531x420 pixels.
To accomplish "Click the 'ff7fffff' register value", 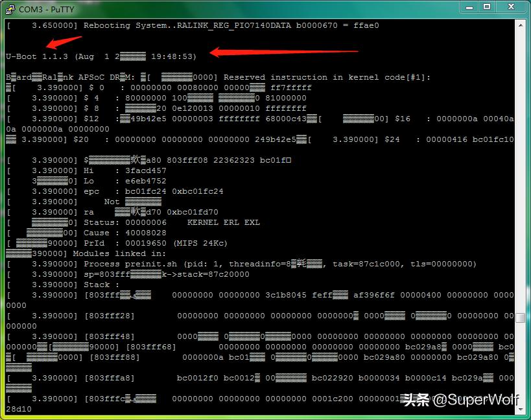I will click(x=291, y=87).
